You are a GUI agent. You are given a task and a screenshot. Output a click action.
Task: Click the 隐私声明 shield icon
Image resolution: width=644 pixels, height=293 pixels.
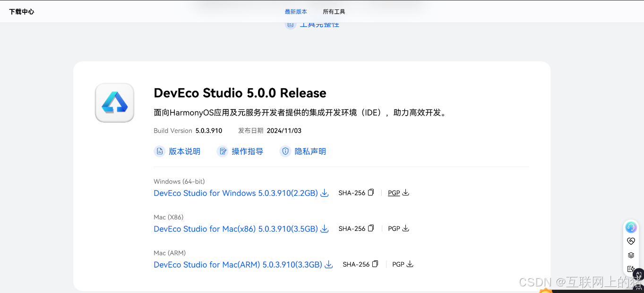(x=285, y=151)
